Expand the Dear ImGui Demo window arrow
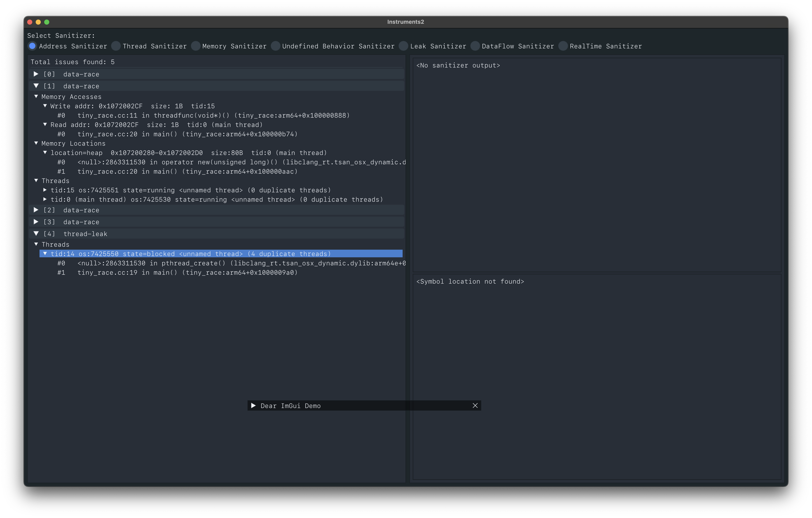Viewport: 812px width, 518px height. pyautogui.click(x=253, y=405)
